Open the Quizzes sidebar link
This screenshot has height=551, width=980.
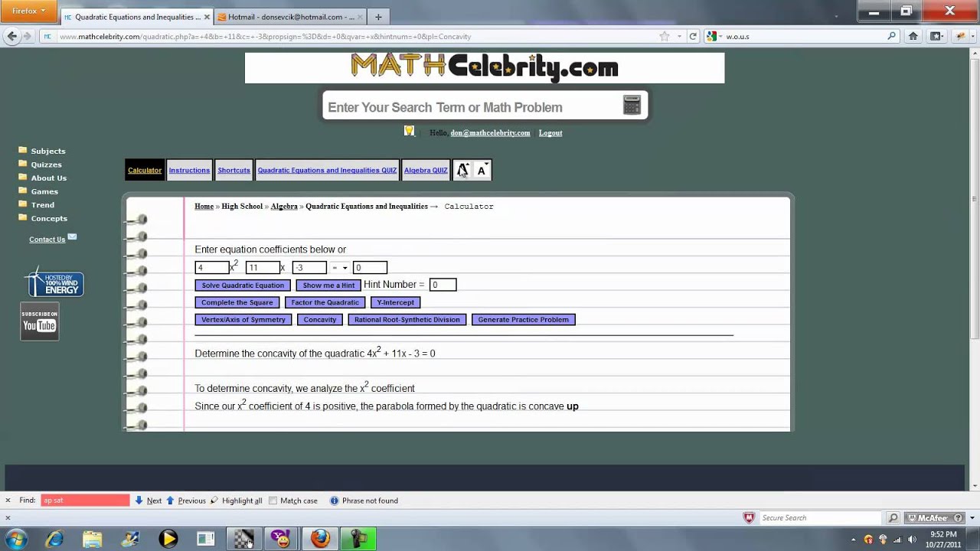[x=46, y=165]
